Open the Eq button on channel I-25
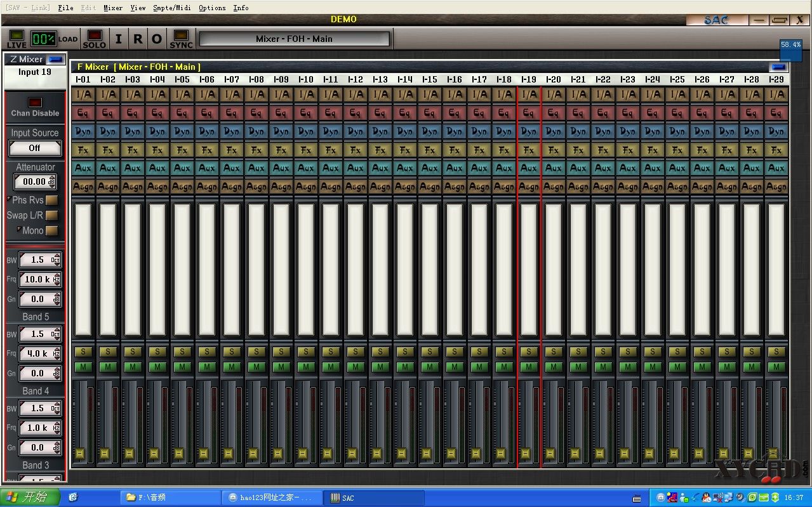Screen dimensions: 812x507 [677, 113]
